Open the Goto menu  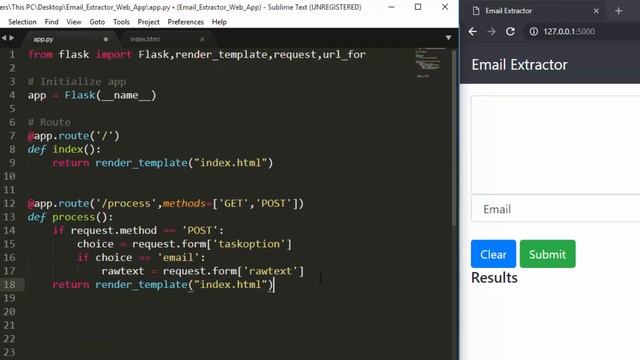tap(97, 22)
